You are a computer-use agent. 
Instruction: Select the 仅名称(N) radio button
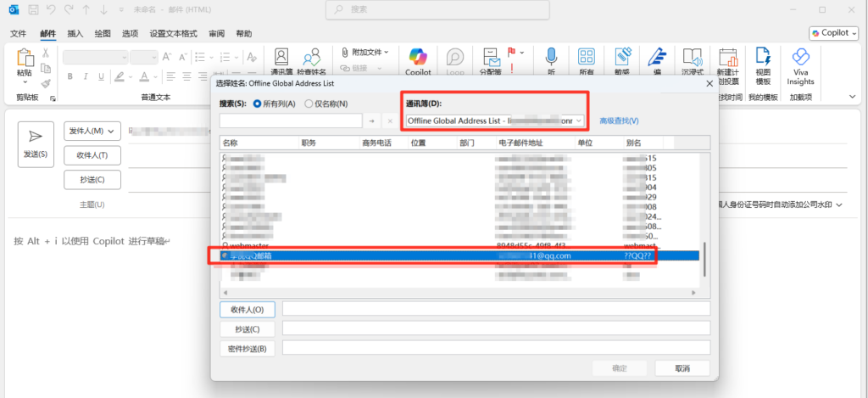point(309,104)
